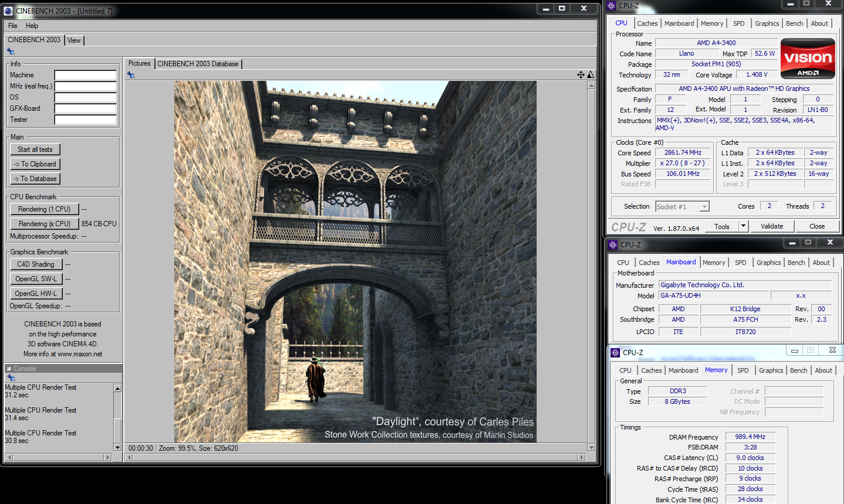The width and height of the screenshot is (844, 504).
Task: Click console scrollbar up arrow
Action: (x=117, y=389)
